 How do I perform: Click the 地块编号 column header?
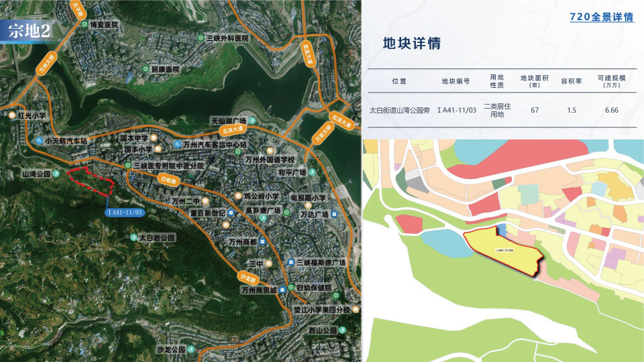[x=455, y=81]
